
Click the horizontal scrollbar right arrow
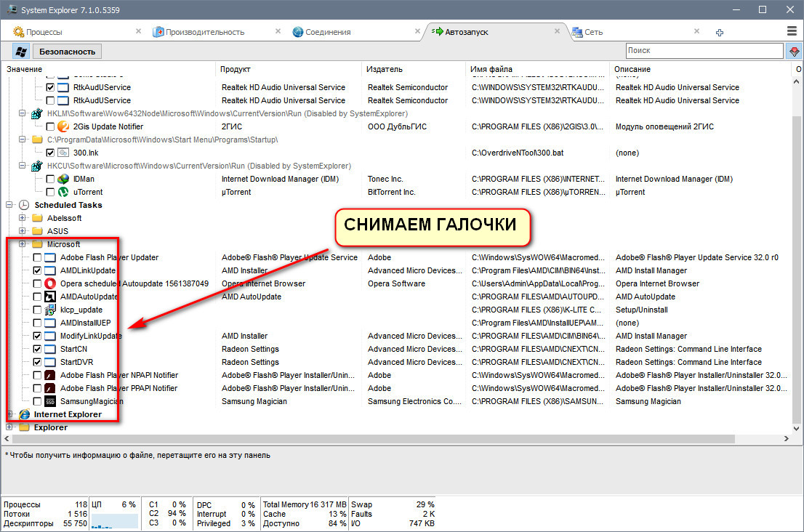(786, 439)
